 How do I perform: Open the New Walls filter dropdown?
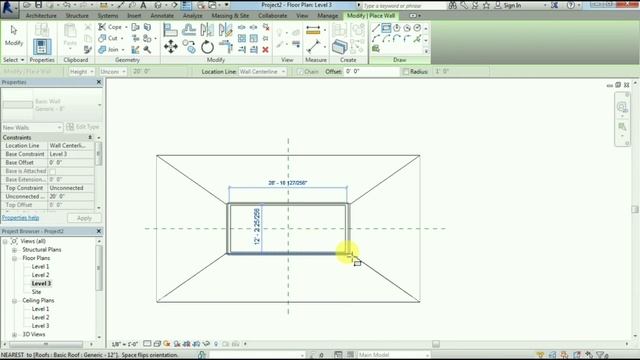(32, 127)
